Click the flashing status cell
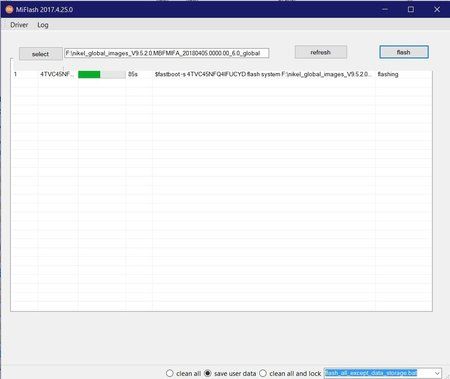 coord(388,74)
